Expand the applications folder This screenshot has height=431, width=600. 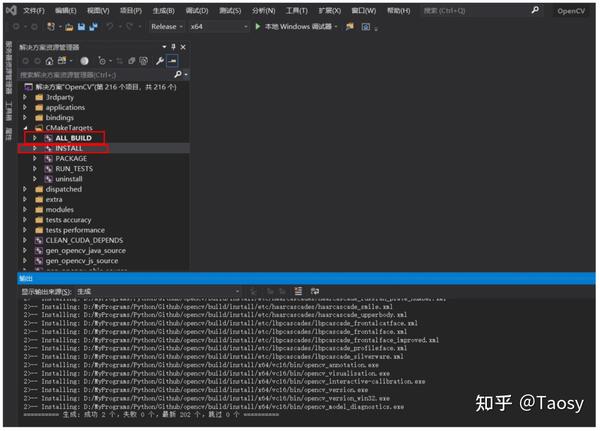click(x=25, y=108)
